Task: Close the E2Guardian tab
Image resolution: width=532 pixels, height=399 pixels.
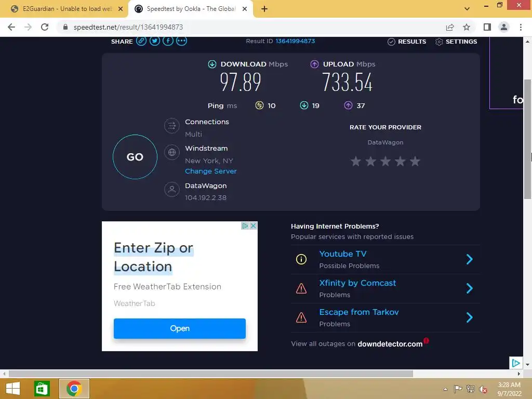Action: (x=121, y=9)
